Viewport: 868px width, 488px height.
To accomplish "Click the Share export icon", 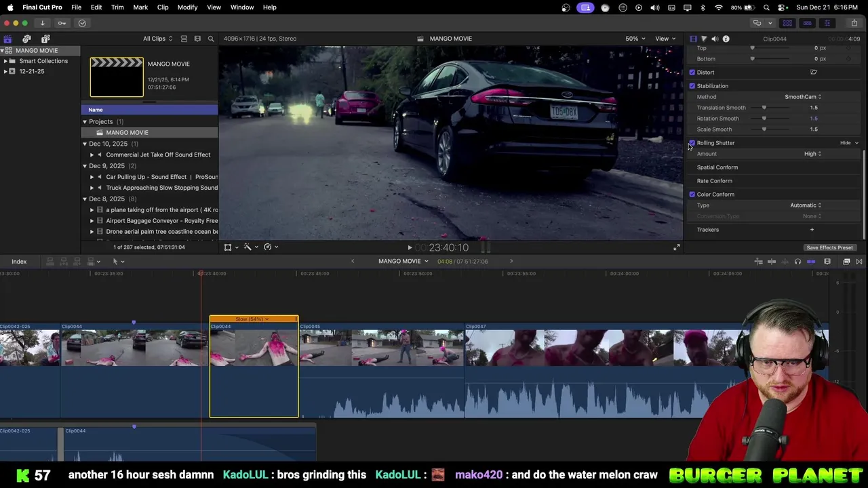I will [x=854, y=23].
